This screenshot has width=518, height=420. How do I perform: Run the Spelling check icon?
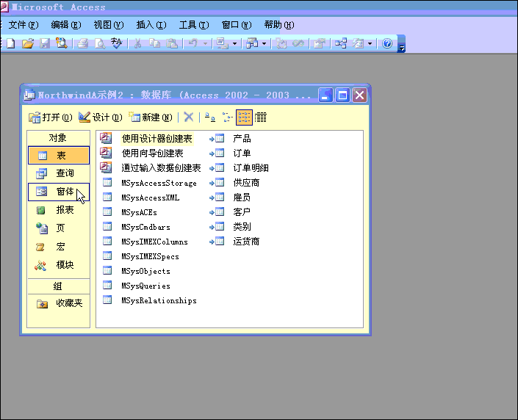[x=117, y=43]
